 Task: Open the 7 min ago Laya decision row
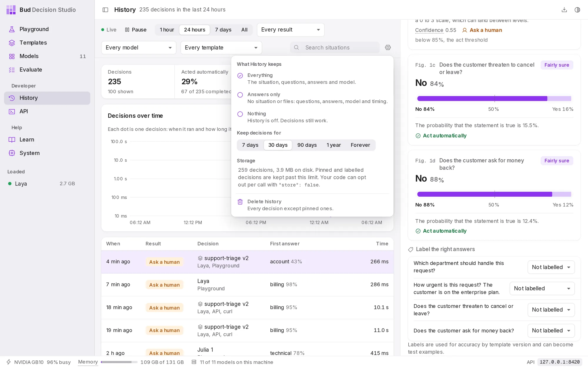[x=247, y=285]
